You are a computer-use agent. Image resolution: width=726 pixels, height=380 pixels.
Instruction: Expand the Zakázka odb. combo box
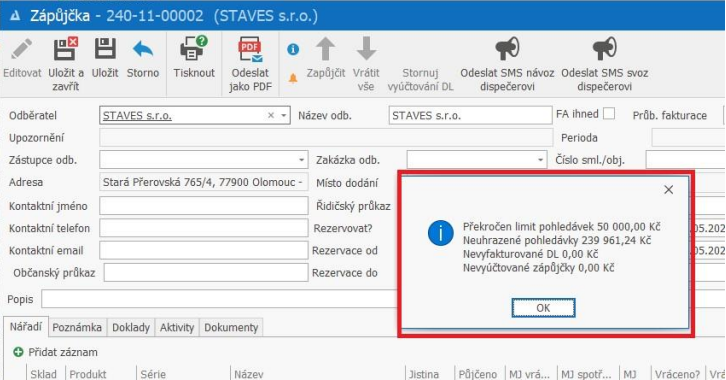click(x=540, y=160)
